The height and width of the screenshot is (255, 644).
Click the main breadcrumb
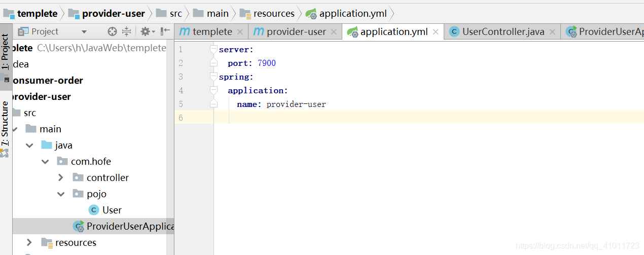click(211, 14)
